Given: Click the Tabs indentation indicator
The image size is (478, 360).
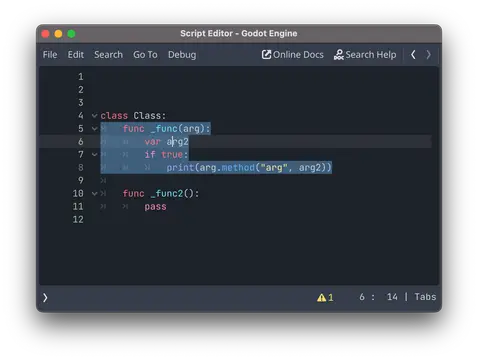Looking at the screenshot, I should tap(425, 297).
